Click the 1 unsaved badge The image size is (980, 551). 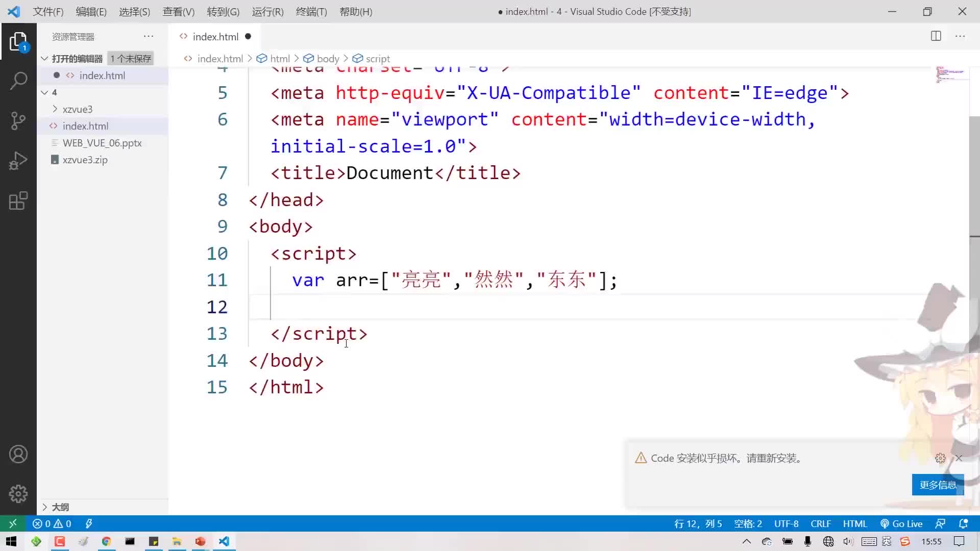tap(131, 59)
